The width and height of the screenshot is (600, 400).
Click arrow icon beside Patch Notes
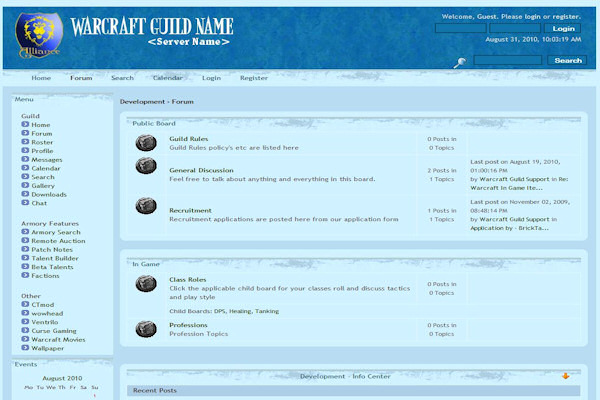(x=25, y=249)
